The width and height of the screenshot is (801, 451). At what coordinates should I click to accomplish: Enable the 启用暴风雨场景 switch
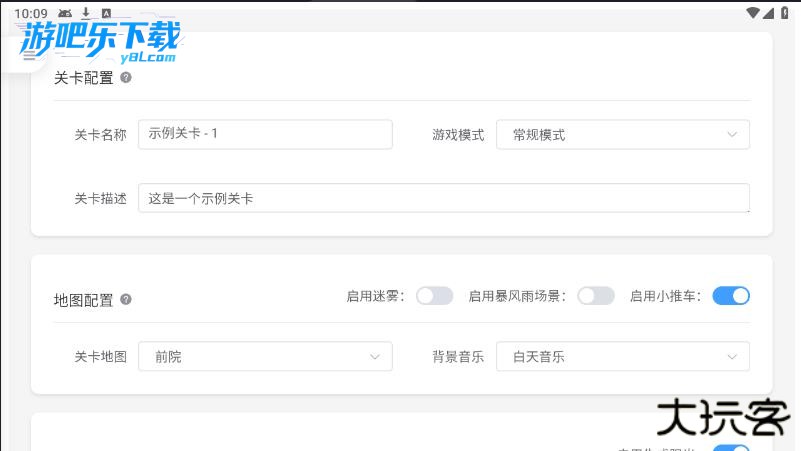[x=596, y=296]
